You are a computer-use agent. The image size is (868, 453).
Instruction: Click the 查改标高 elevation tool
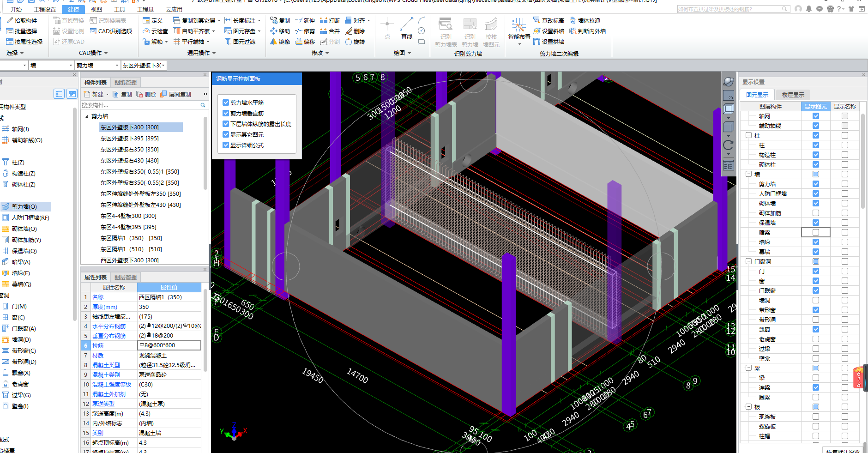[x=549, y=20]
